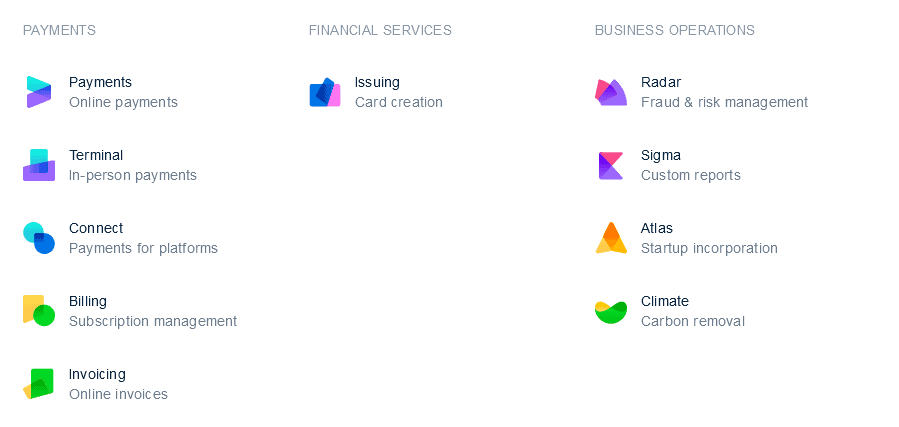Go to Connect for platforms
This screenshot has width=899, height=427.
point(96,228)
